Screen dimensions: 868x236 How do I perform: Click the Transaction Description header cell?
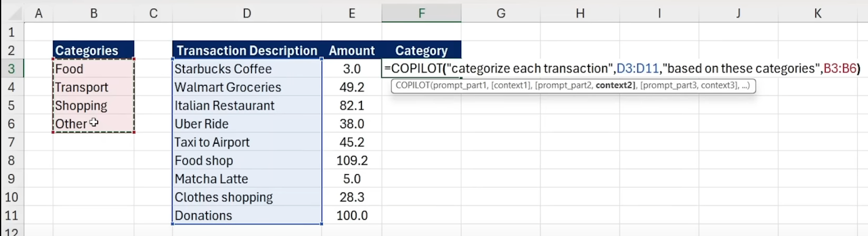pos(247,50)
